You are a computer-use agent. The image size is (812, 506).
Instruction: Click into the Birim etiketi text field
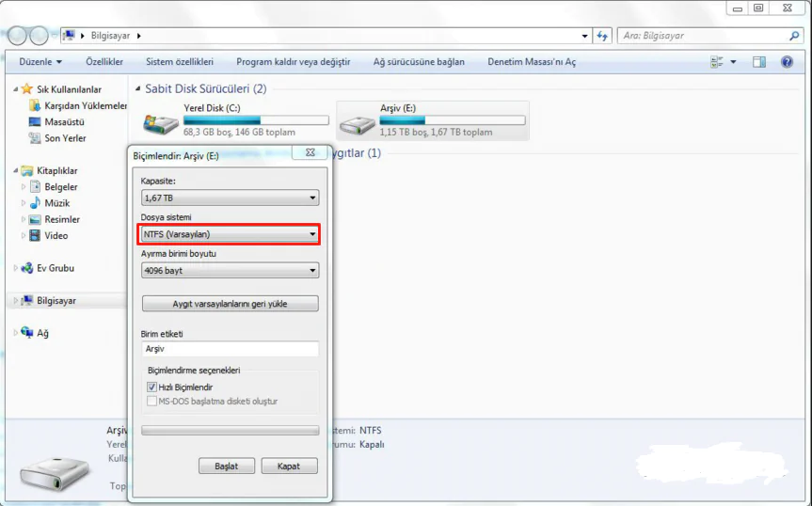point(230,349)
